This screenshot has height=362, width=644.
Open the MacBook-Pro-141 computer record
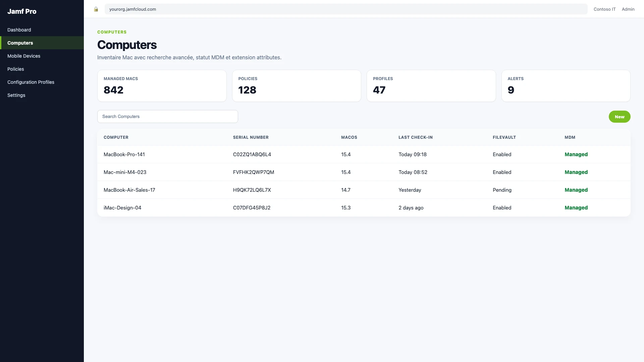coord(124,155)
